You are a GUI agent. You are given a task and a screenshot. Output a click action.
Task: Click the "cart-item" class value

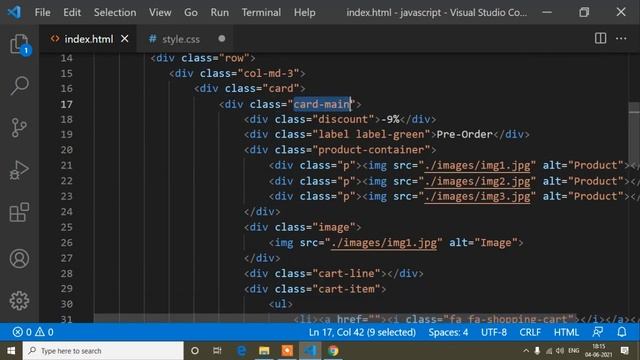pyautogui.click(x=346, y=289)
